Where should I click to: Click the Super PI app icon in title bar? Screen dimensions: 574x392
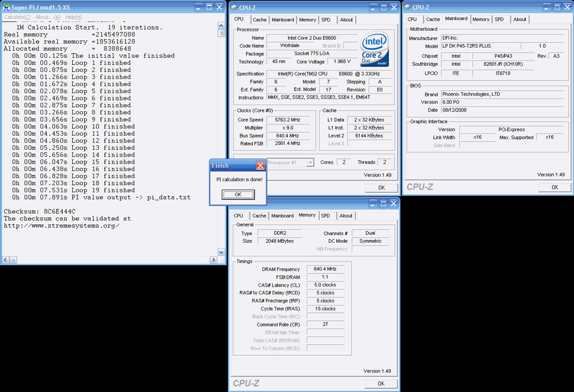(x=6, y=7)
